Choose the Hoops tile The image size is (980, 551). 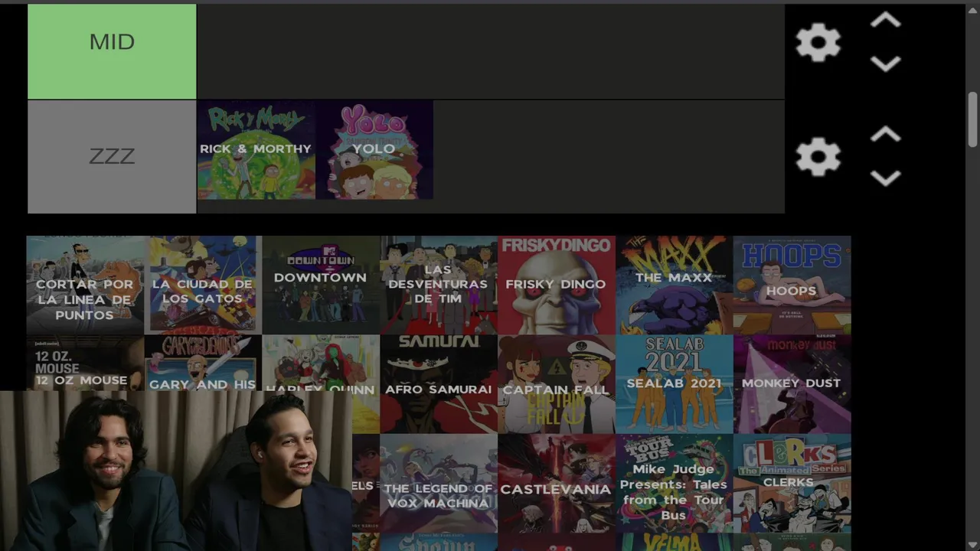point(792,285)
